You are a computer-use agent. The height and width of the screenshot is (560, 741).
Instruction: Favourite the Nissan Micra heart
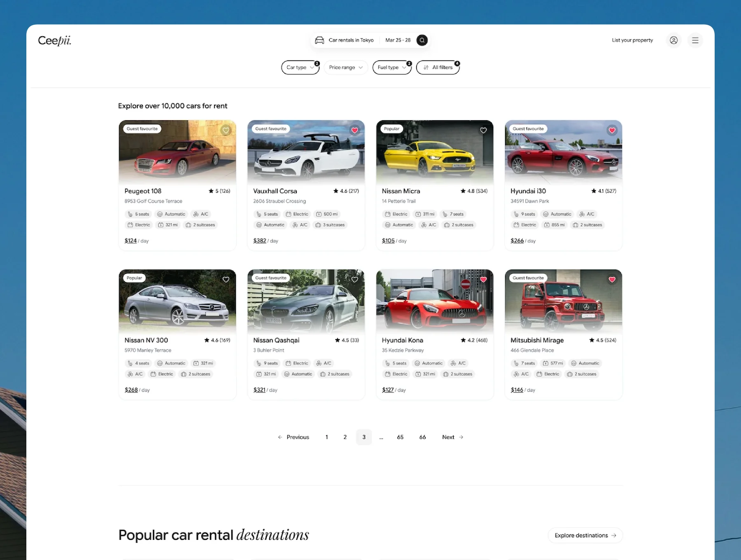(483, 131)
